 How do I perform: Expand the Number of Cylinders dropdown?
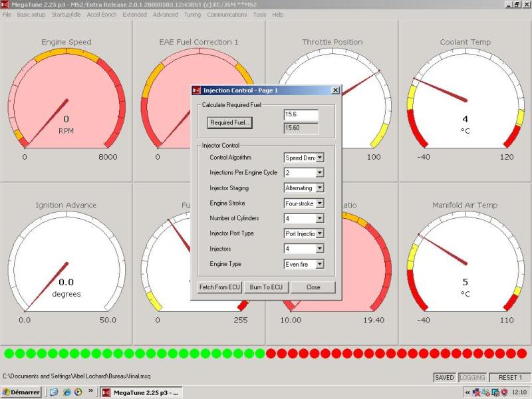[320, 218]
